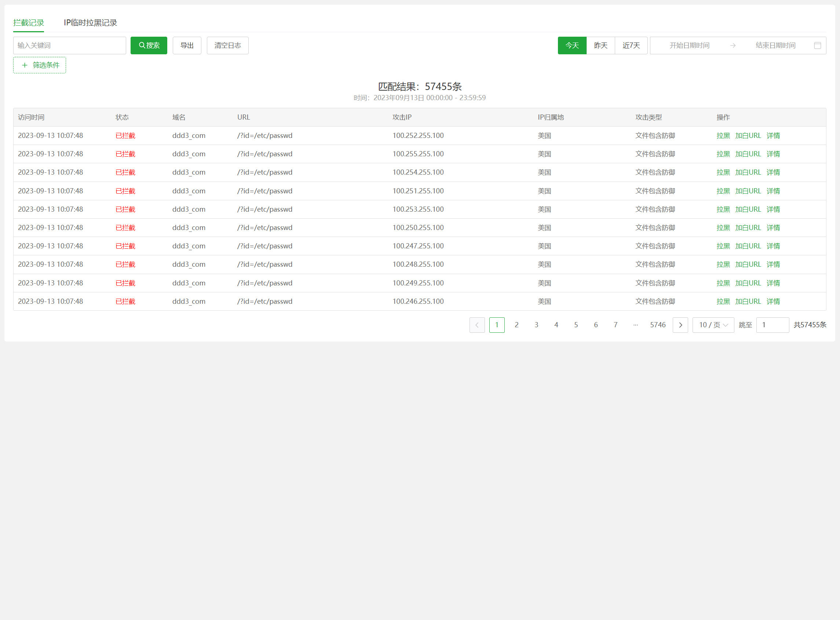
Task: Click the search button with magnifier icon
Action: point(149,45)
